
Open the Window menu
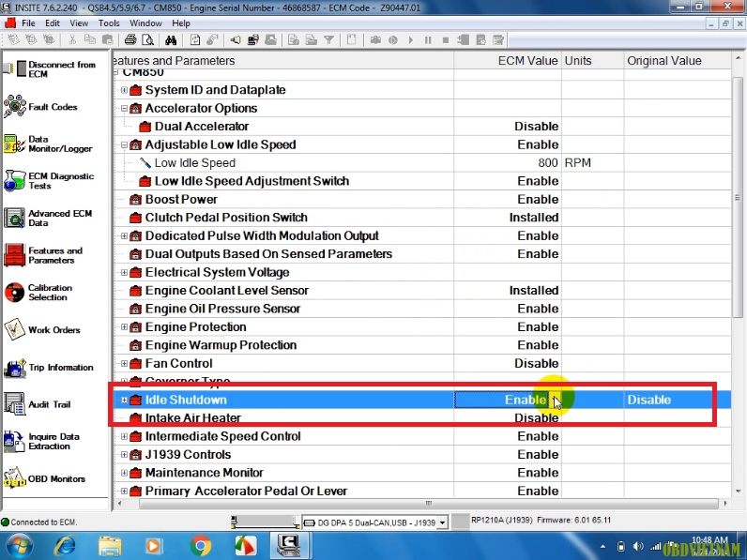[145, 23]
